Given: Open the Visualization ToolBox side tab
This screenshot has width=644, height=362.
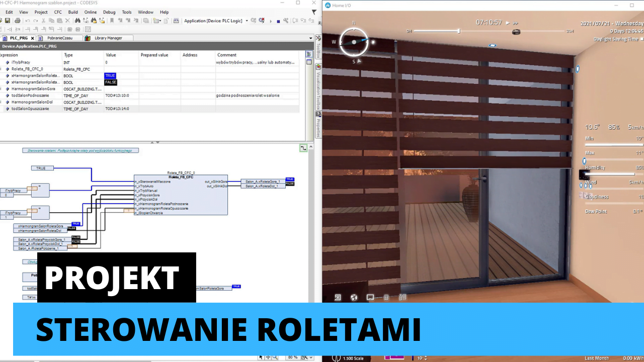Looking at the screenshot, I should (x=318, y=87).
